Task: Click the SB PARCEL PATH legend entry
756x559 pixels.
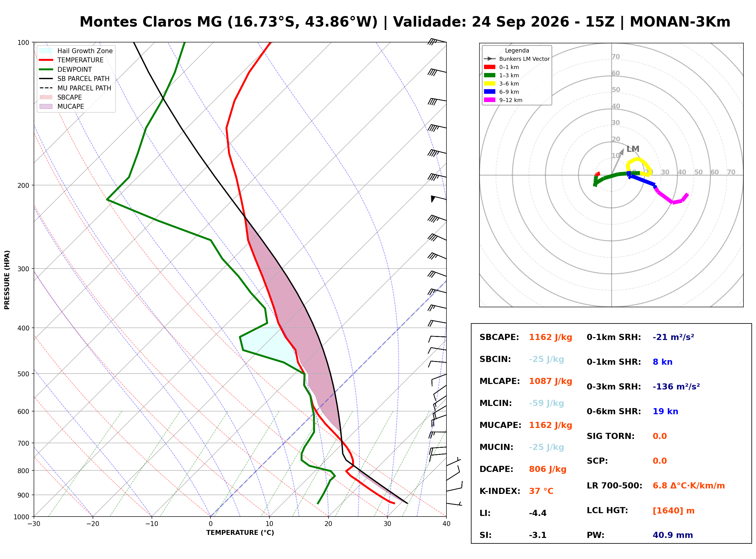Action: 75,79
